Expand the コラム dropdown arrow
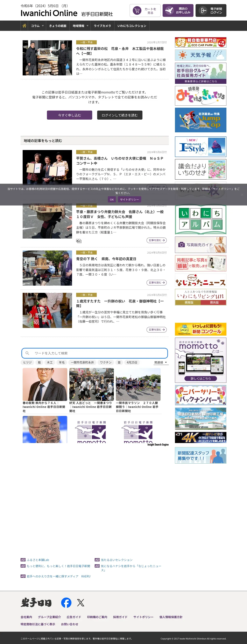This screenshot has width=247, height=644. pyautogui.click(x=43, y=26)
